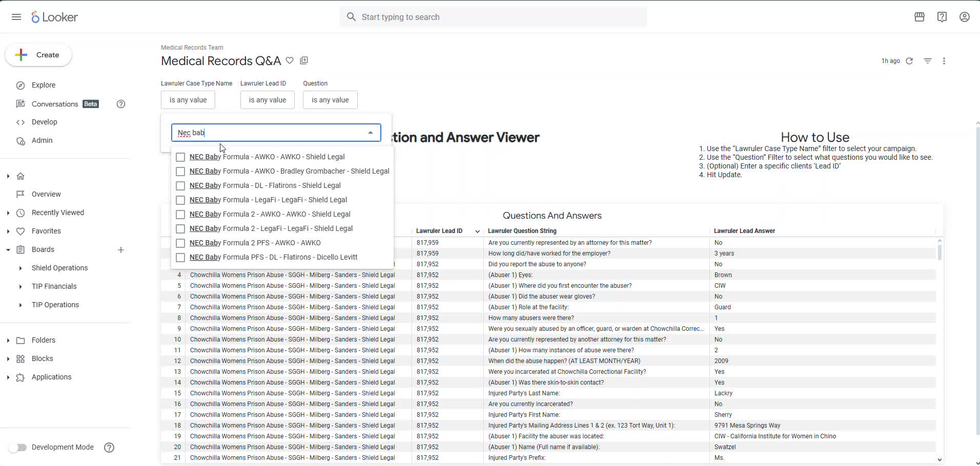Reload dashboard data with refresh icon

(909, 61)
